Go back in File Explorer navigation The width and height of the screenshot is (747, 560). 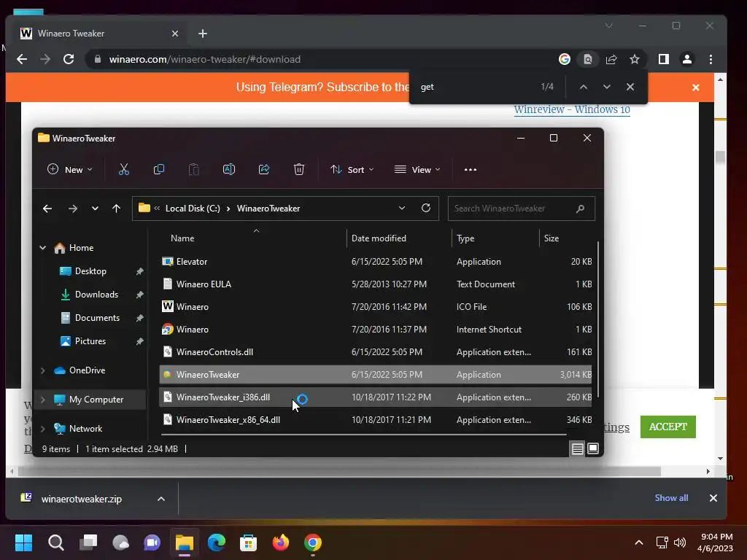[47, 209]
